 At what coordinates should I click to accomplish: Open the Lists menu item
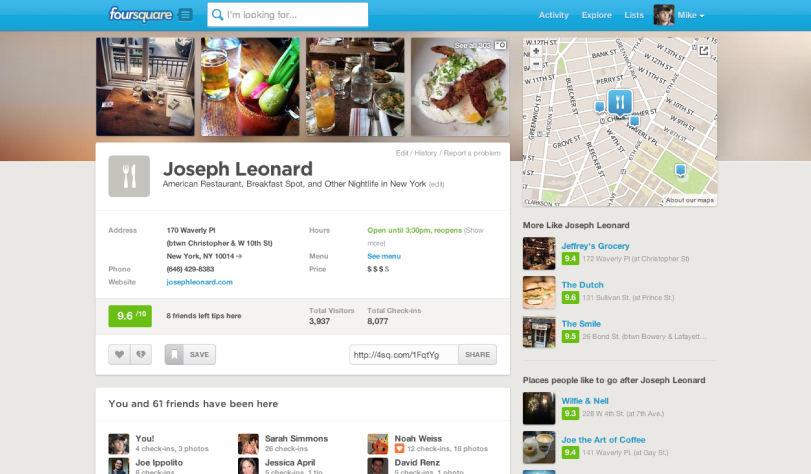coord(634,15)
